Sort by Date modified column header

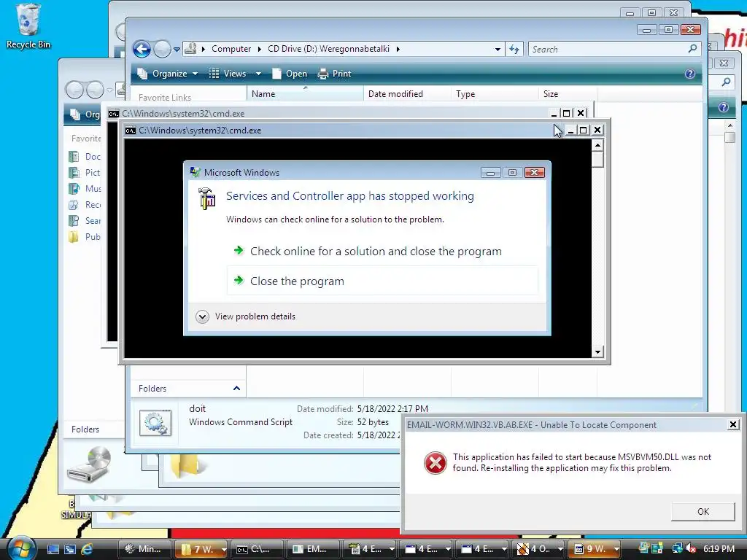[x=407, y=94]
